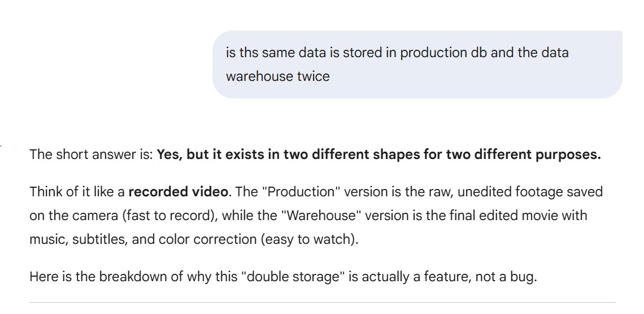
Task: Click the bold words "recorded video"
Action: point(178,191)
